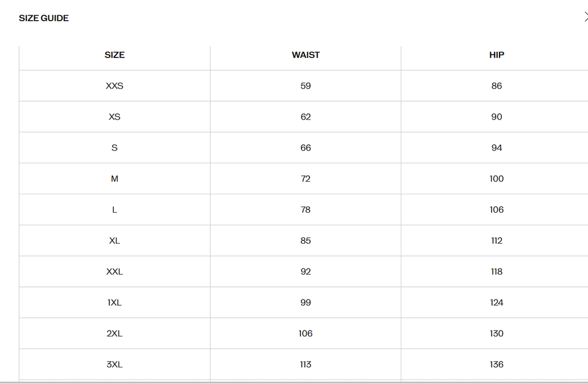The image size is (588, 384).
Task: Select the M size row label
Action: click(x=114, y=179)
